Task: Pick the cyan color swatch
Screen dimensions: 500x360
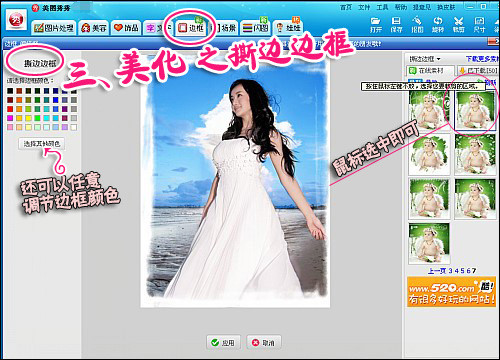Action: [46, 118]
